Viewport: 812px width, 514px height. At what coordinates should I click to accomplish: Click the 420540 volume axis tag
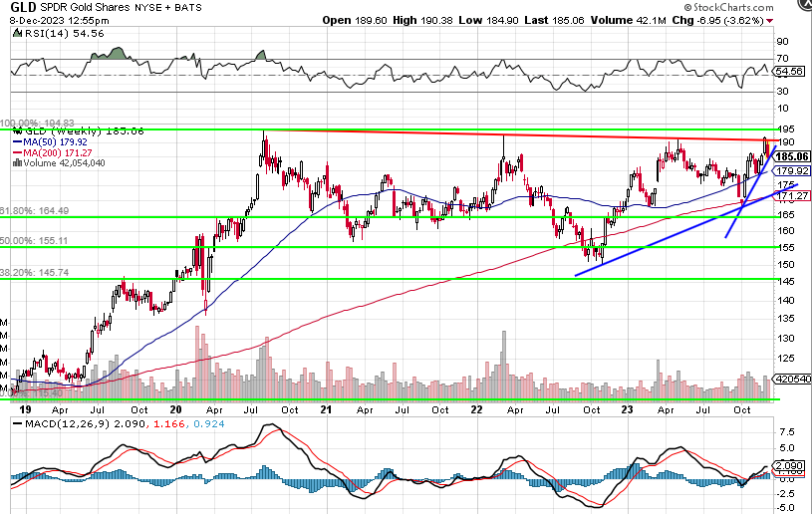coord(792,379)
